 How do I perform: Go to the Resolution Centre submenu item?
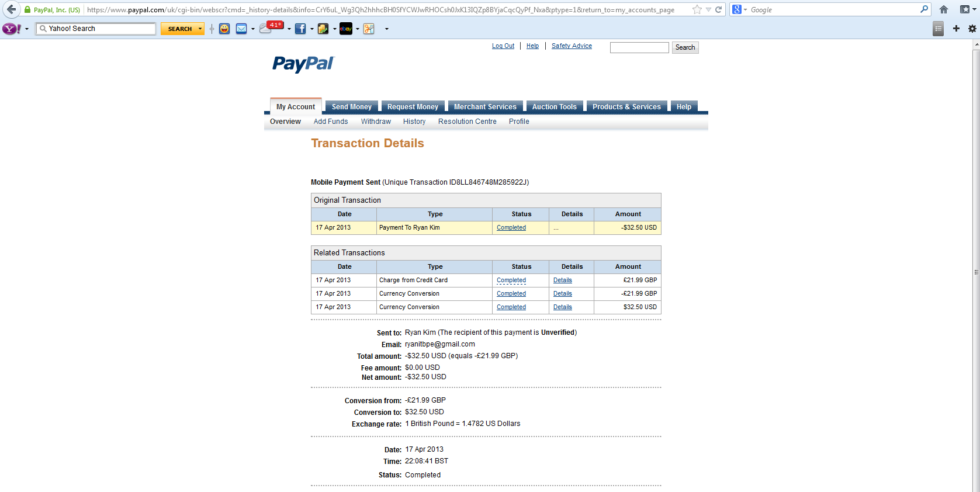point(468,122)
